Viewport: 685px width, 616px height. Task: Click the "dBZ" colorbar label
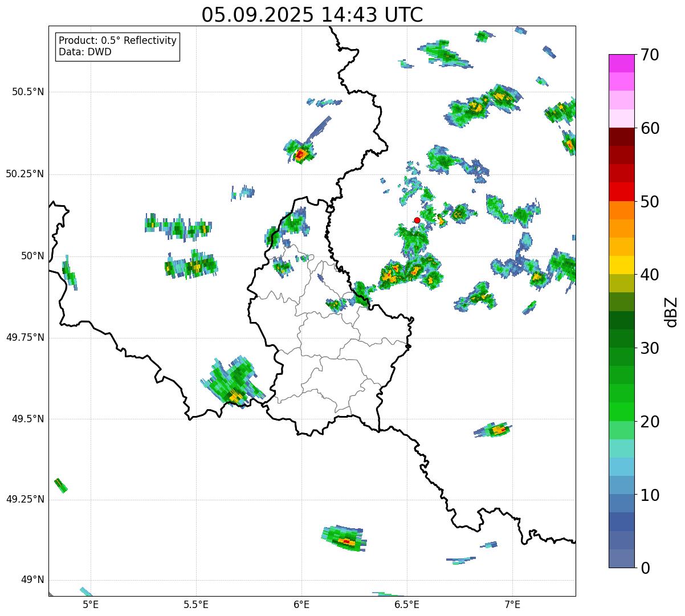click(x=671, y=311)
